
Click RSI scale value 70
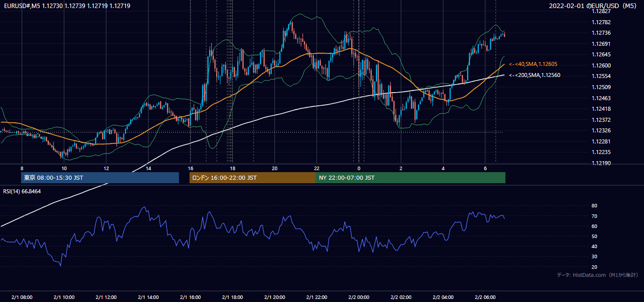click(x=594, y=216)
